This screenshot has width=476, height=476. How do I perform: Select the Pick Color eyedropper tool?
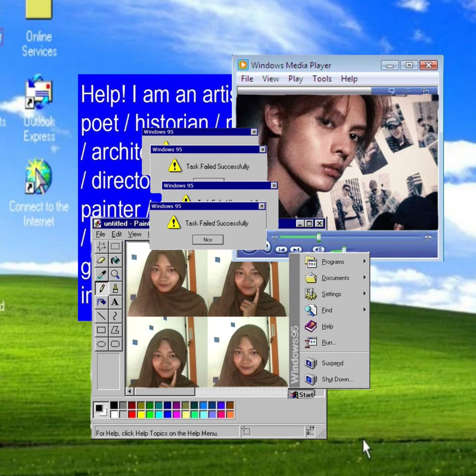coord(102,274)
